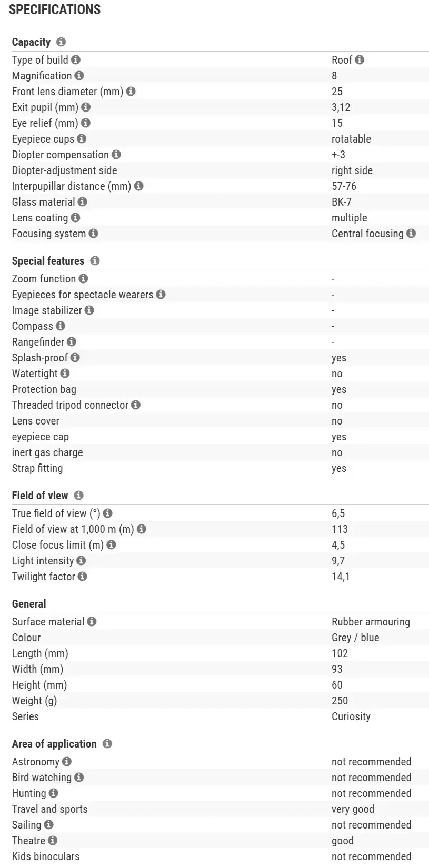
Task: Open info icon beside Magnification
Action: [79, 76]
